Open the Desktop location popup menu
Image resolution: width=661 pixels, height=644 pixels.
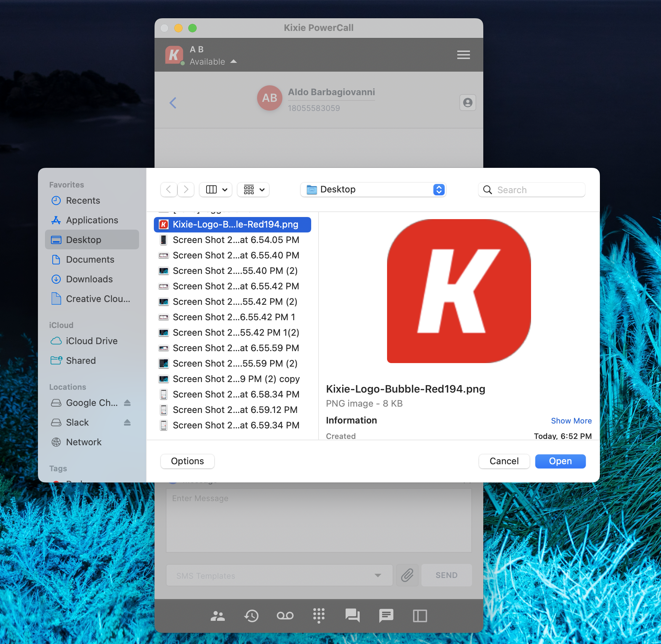click(373, 190)
